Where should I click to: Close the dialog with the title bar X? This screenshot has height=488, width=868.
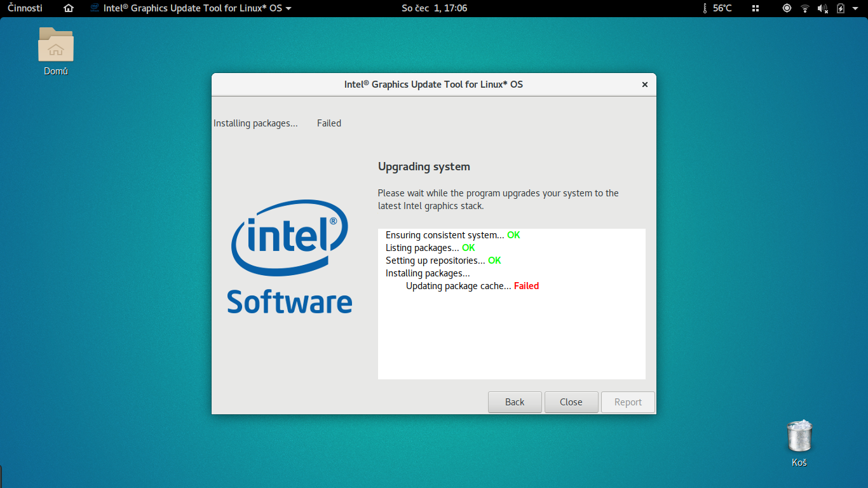coord(644,85)
